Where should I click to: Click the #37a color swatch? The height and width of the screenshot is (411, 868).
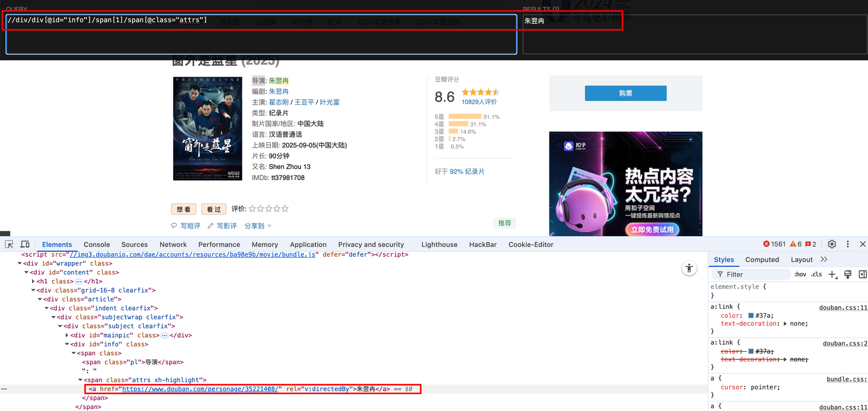click(751, 315)
